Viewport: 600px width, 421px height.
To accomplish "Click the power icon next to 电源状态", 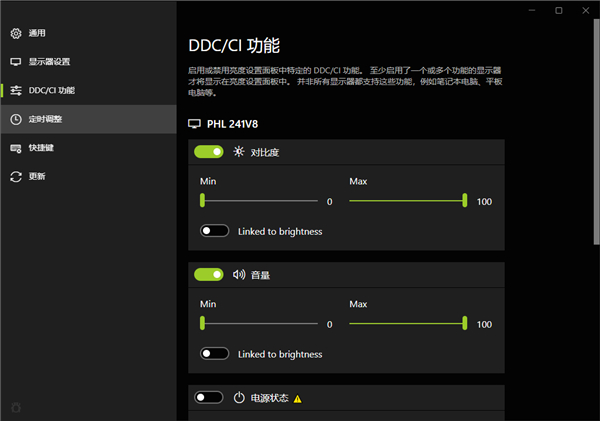I will click(x=239, y=398).
